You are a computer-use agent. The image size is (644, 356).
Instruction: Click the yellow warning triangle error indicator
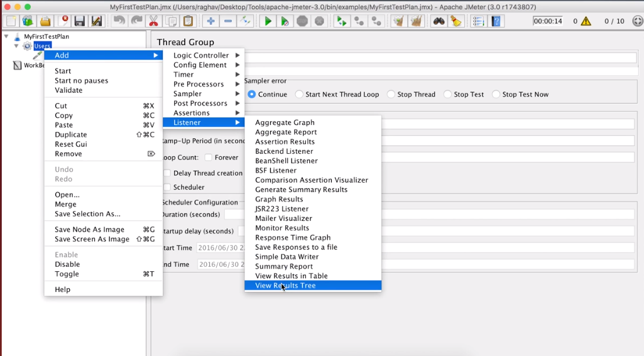point(586,21)
